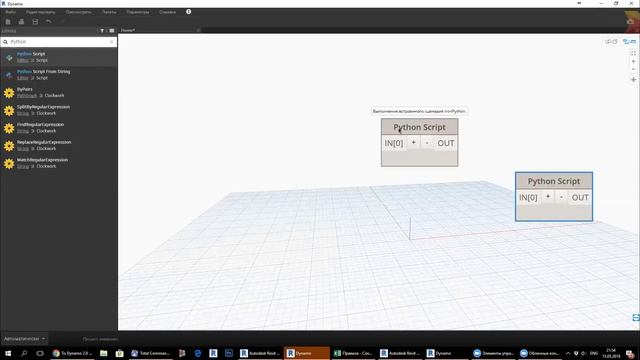
Task: Select Python Script search result
Action: pyautogui.click(x=59, y=57)
